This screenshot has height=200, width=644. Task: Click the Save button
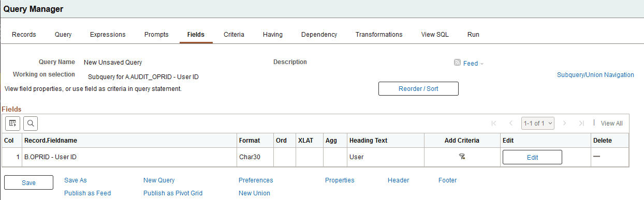click(28, 183)
